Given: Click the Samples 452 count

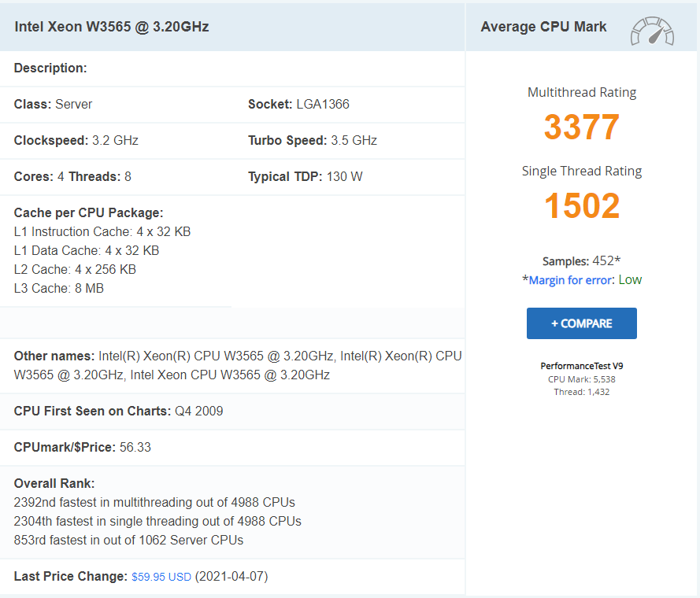Looking at the screenshot, I should click(x=581, y=261).
